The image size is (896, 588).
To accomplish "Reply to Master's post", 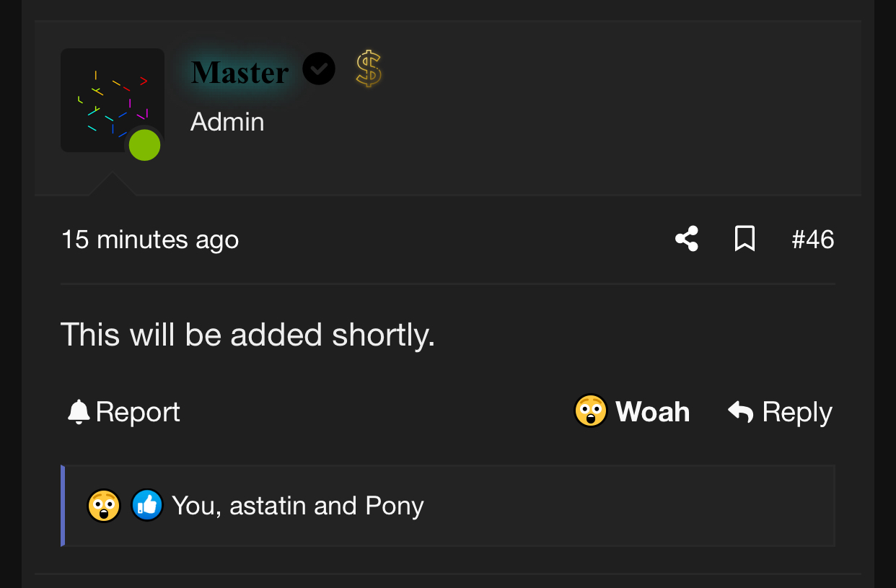I will point(796,412).
